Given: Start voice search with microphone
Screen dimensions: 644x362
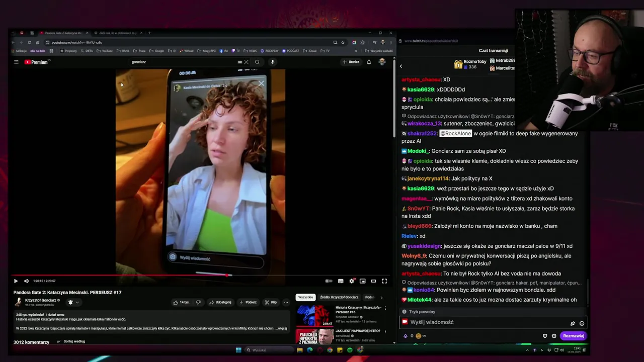Looking at the screenshot, I should tap(272, 62).
